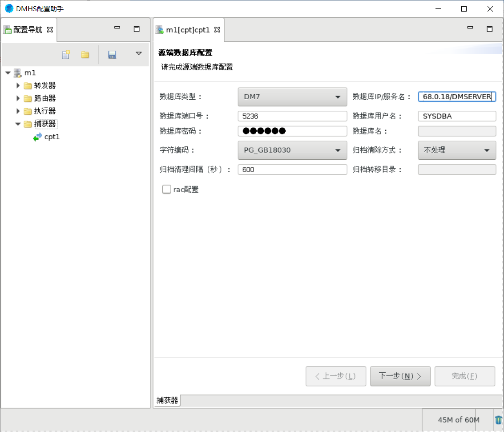504x432 pixels.
Task: Expand the 转发器 tree node
Action: click(x=18, y=85)
